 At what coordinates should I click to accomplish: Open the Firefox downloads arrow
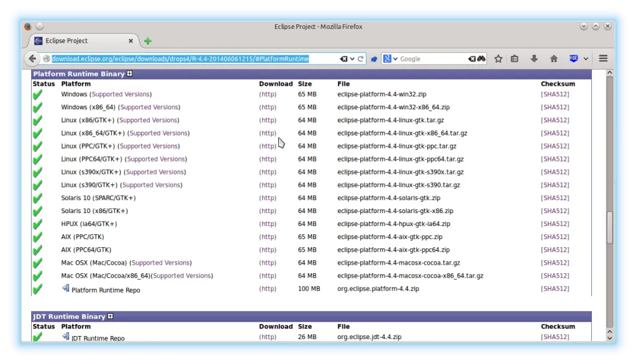click(534, 59)
